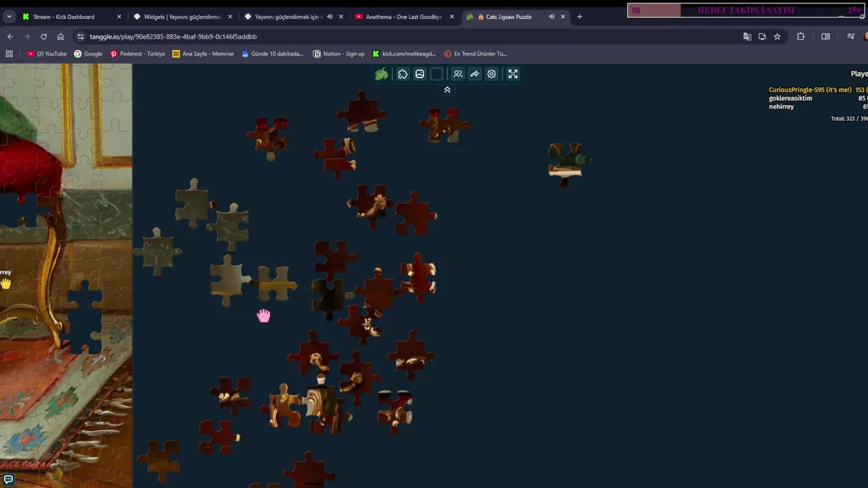This screenshot has width=868, height=488.
Task: Open the apps grid in bookmarks bar
Action: click(9, 54)
